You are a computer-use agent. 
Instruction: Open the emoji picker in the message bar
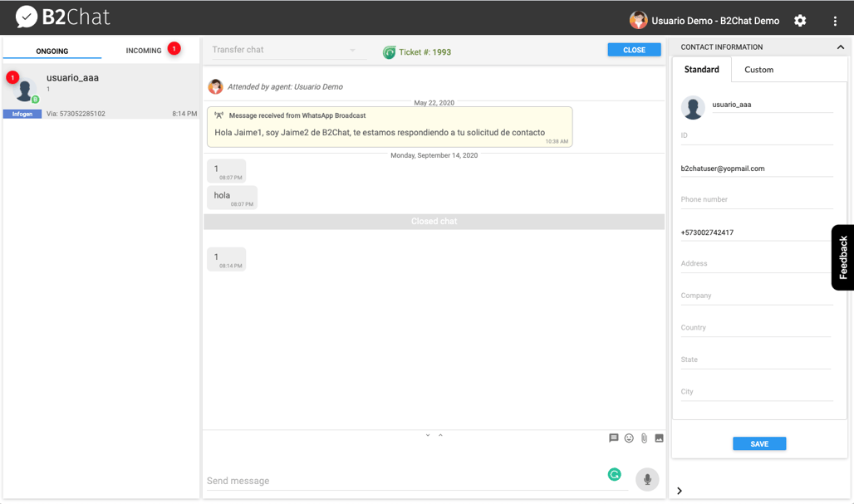point(629,438)
